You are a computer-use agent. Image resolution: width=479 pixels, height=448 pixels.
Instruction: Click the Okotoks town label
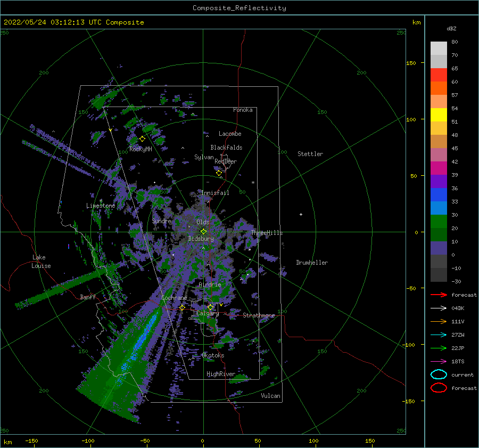tap(213, 355)
